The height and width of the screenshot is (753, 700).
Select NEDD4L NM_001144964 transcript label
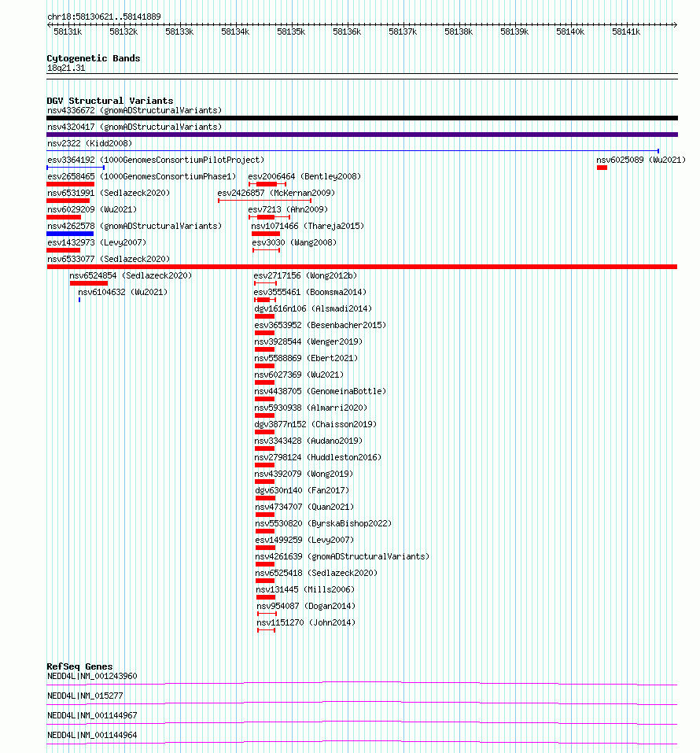pos(92,735)
